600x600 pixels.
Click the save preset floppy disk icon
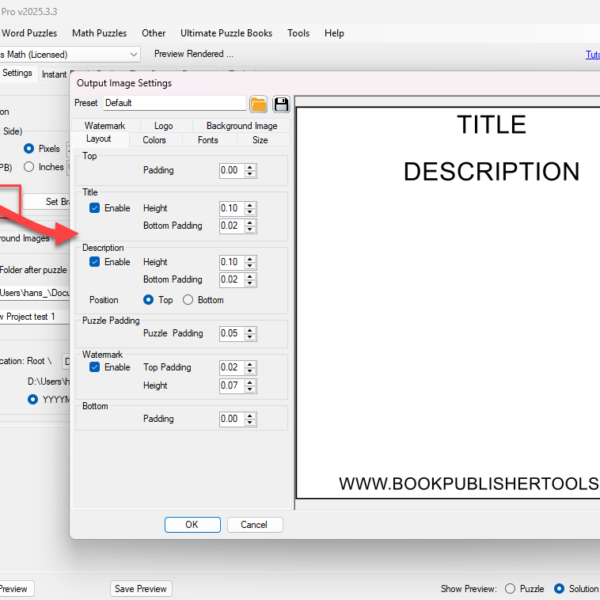coord(281,103)
